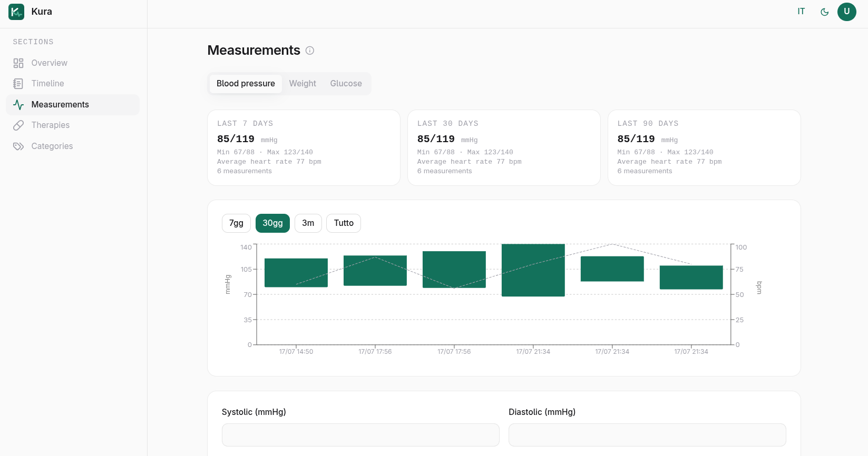
Task: Select the Blood pressure tab
Action: [246, 84]
